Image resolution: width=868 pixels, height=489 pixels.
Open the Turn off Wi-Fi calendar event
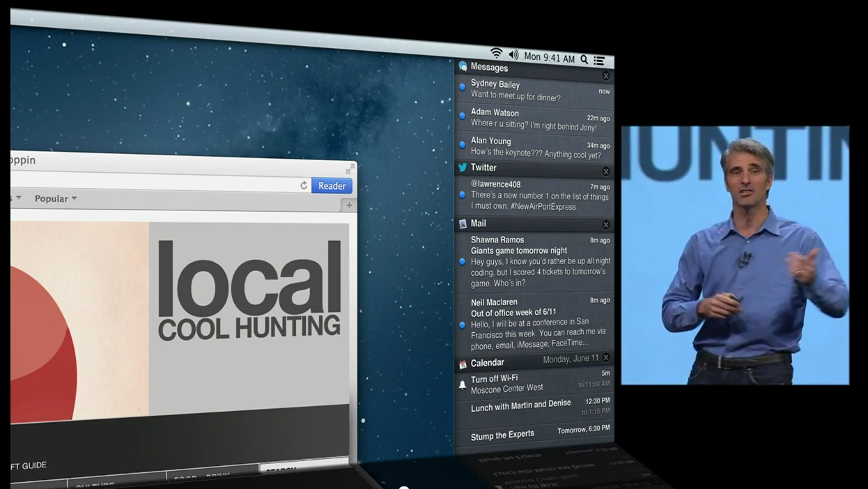tap(534, 382)
